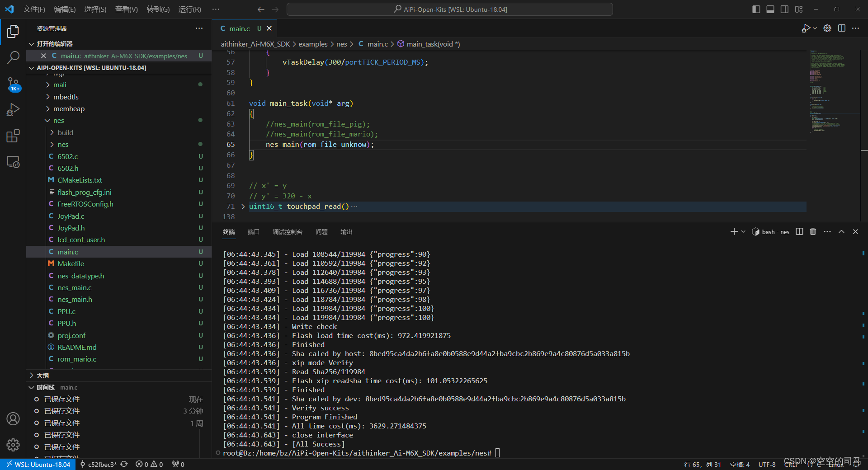Unfold touchpad_read function at line 71
The image size is (868, 470).
click(x=243, y=207)
